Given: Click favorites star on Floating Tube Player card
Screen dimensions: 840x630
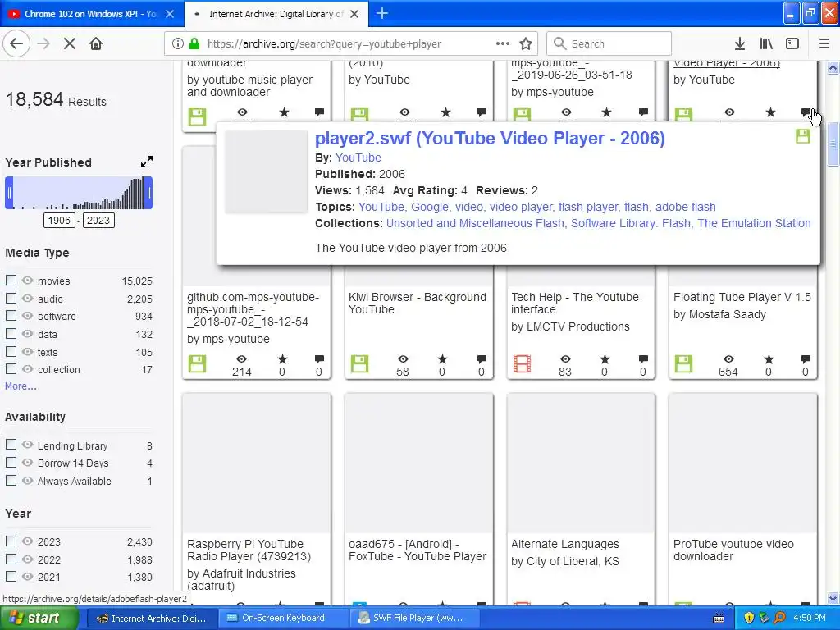Looking at the screenshot, I should coord(769,359).
